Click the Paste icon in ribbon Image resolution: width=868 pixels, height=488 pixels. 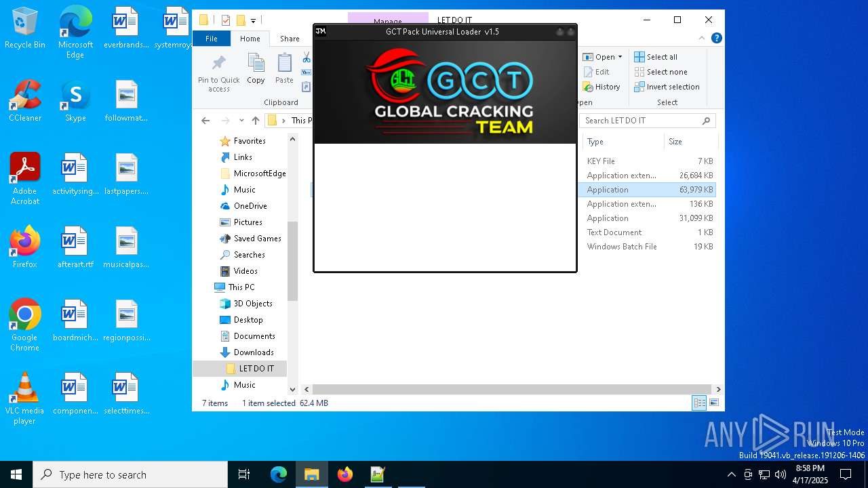tap(284, 64)
